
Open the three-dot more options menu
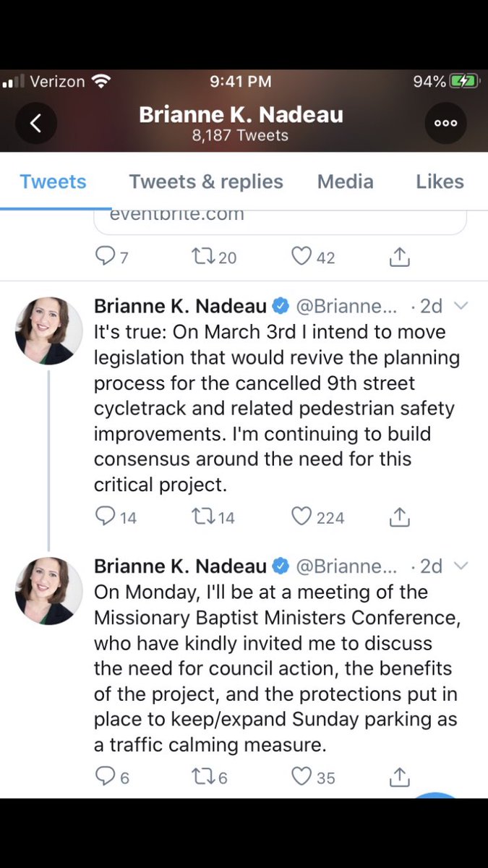(445, 122)
